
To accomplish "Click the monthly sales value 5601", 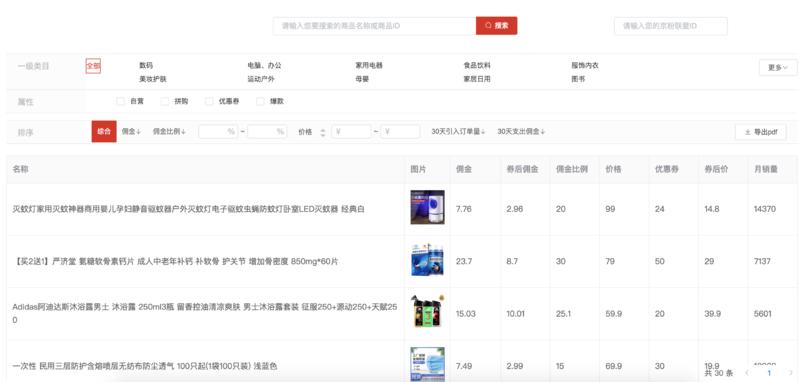I will coord(763,314).
